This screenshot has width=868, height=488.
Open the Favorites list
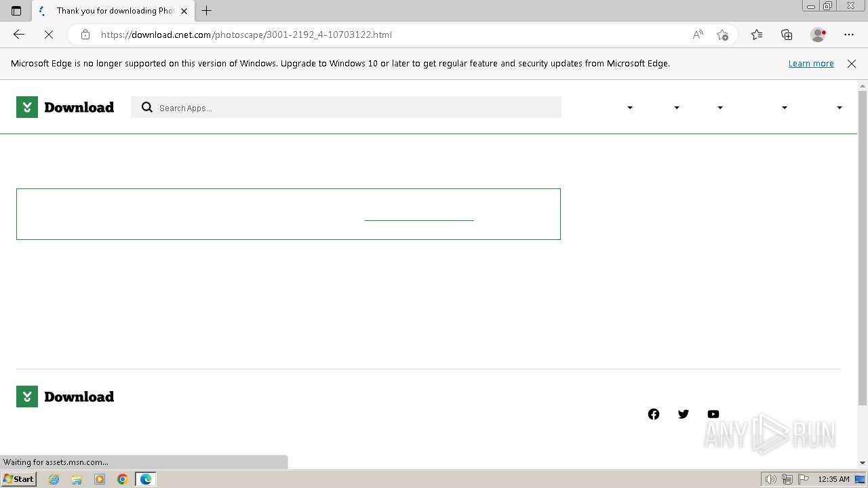(757, 35)
